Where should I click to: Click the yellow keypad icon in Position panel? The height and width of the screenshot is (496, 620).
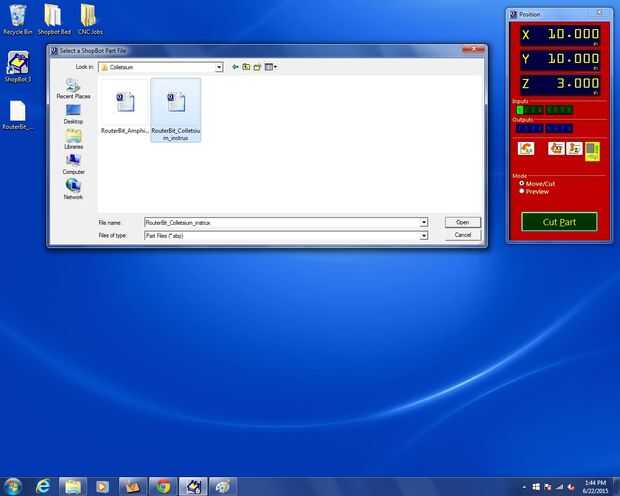[x=592, y=151]
